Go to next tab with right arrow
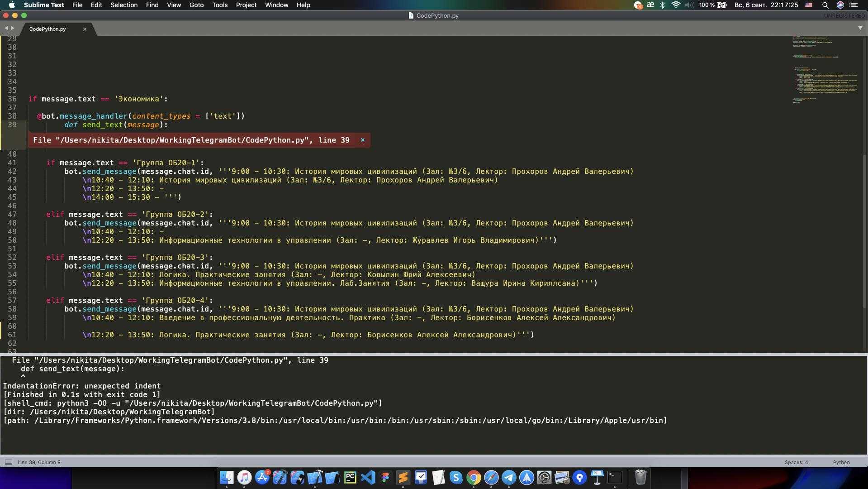Viewport: 868px width, 489px height. point(13,28)
